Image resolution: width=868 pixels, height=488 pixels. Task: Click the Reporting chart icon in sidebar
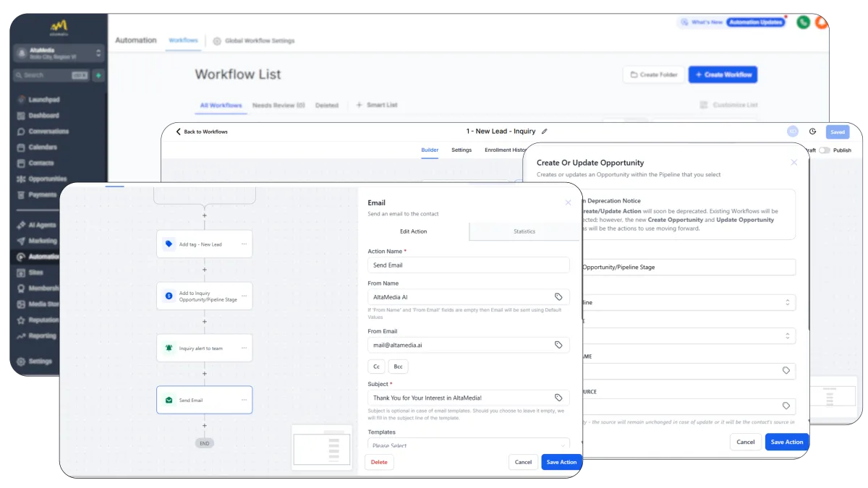(x=22, y=336)
